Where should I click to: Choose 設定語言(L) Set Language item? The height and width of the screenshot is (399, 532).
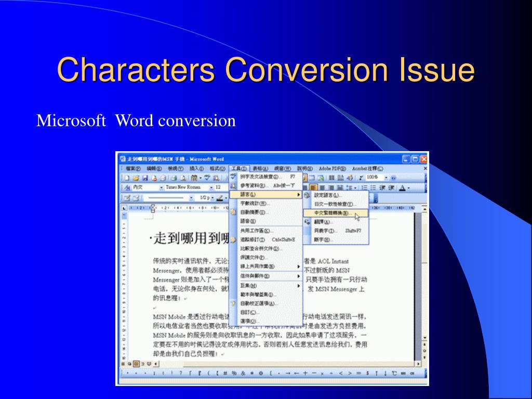tap(335, 195)
